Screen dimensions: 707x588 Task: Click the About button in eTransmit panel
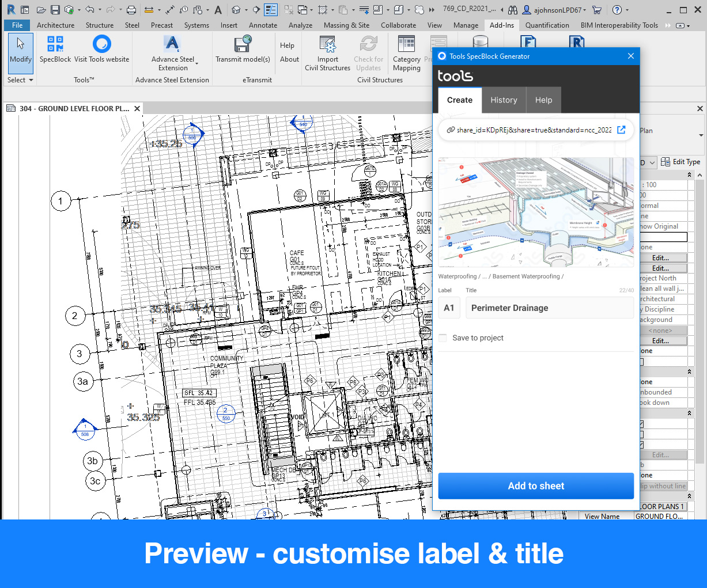pyautogui.click(x=289, y=59)
